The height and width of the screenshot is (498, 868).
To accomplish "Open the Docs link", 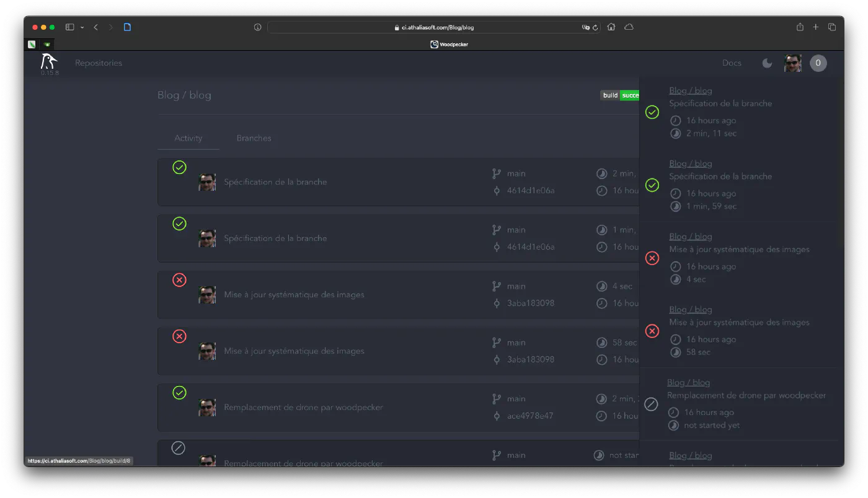I will pos(732,63).
